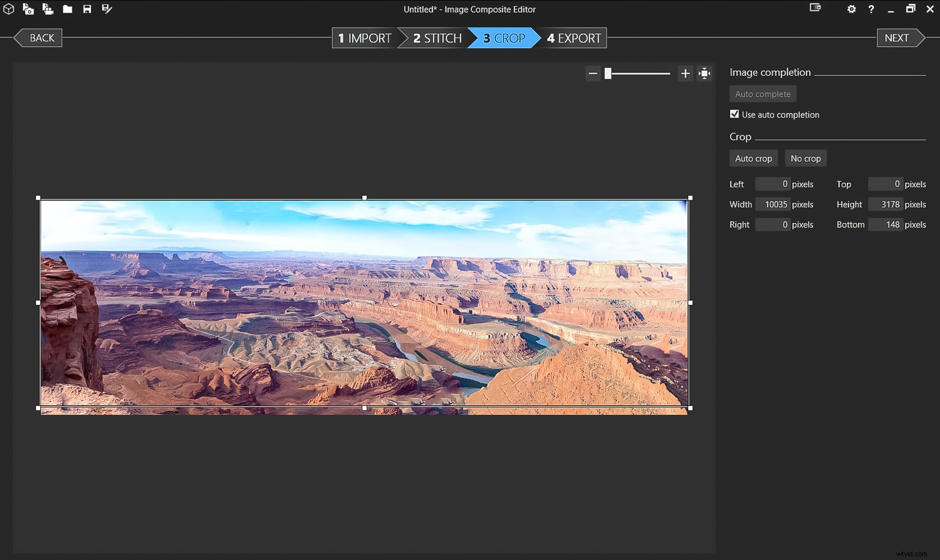Disable the Use auto completion checkbox

[x=734, y=114]
